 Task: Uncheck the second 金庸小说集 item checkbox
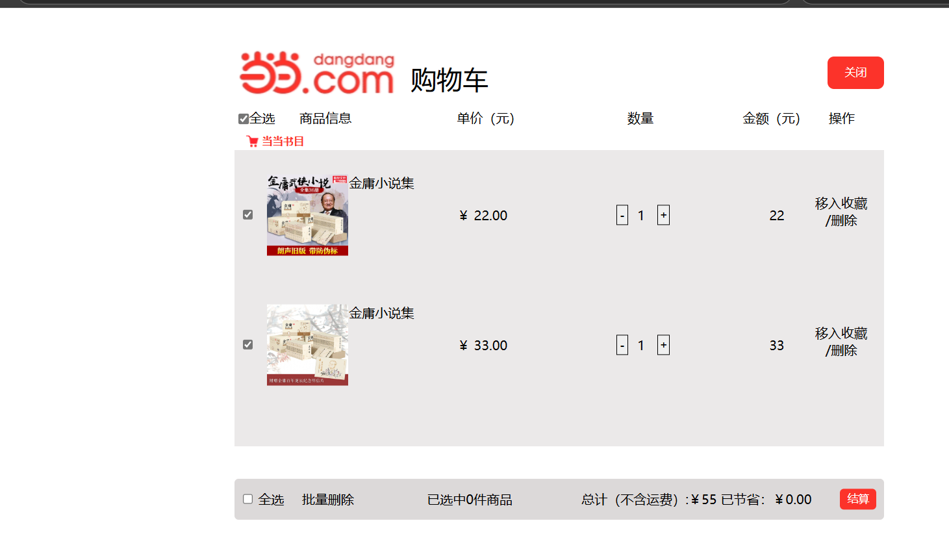(247, 344)
